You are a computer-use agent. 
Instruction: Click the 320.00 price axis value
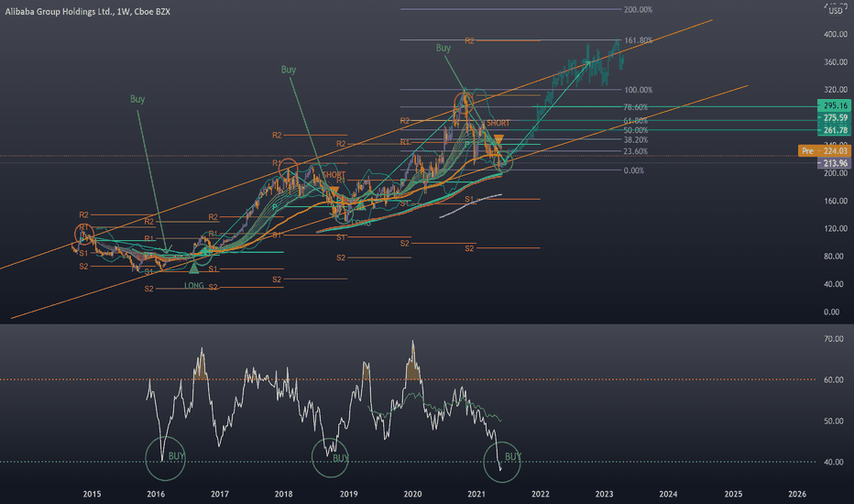[836, 90]
